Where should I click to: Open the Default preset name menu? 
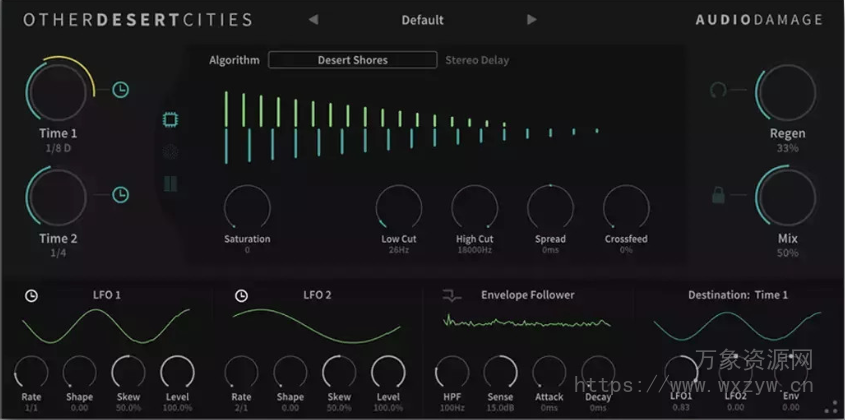click(422, 20)
